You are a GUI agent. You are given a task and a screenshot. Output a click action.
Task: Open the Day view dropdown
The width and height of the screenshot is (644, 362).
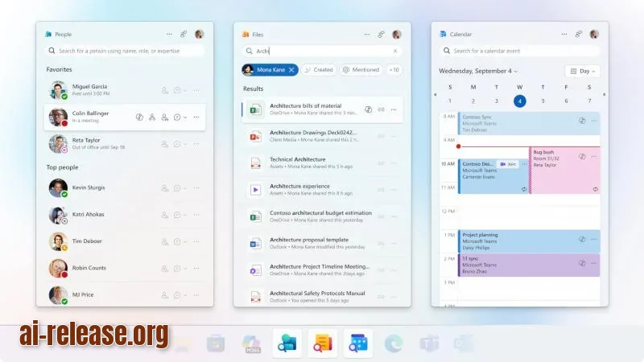pos(582,71)
